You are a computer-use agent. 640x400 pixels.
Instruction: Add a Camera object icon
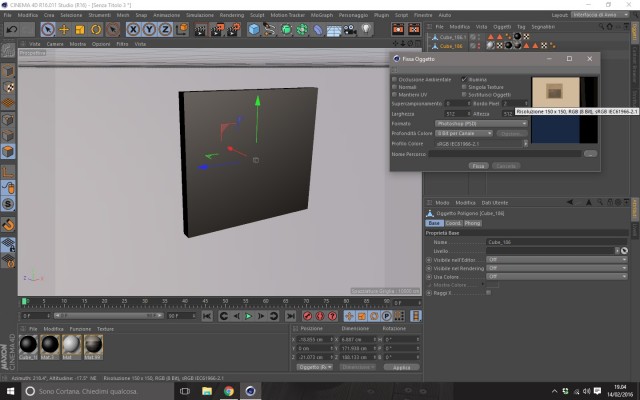pos(350,29)
